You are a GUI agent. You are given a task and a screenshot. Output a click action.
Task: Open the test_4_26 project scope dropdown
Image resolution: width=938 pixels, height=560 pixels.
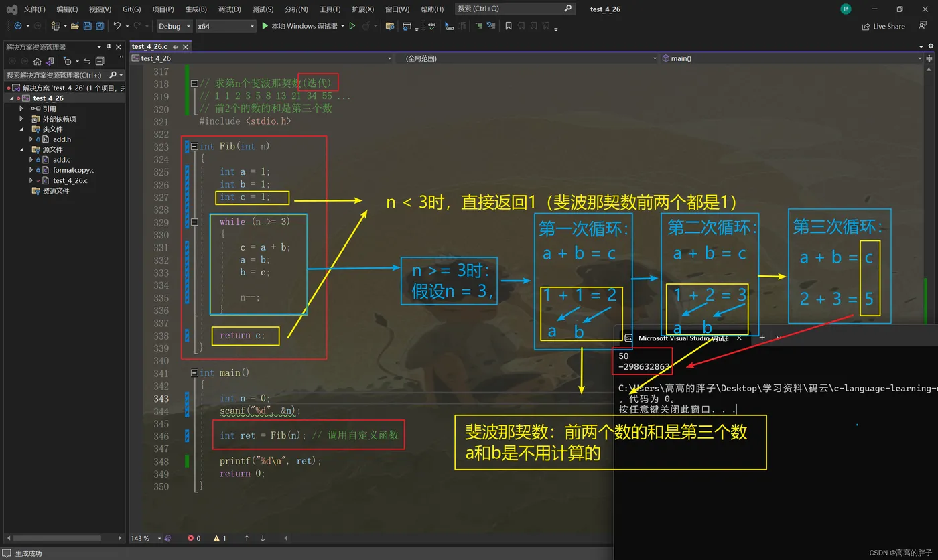[x=262, y=58]
